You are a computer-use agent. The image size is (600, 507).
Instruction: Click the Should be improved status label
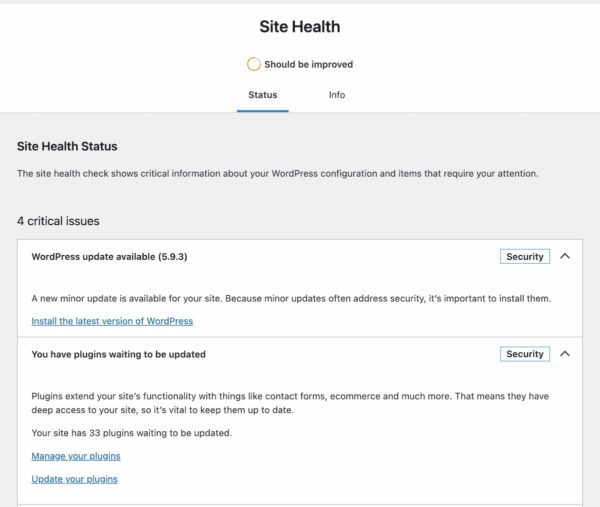tap(308, 64)
